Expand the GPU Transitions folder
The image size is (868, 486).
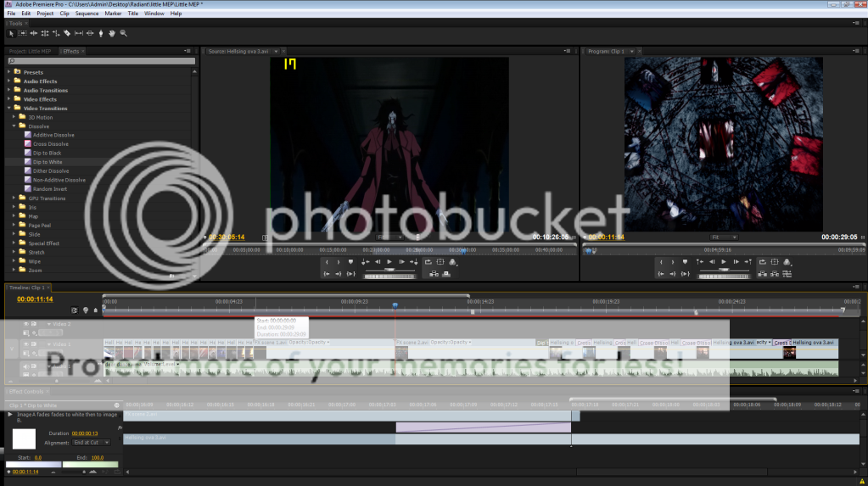(14, 198)
